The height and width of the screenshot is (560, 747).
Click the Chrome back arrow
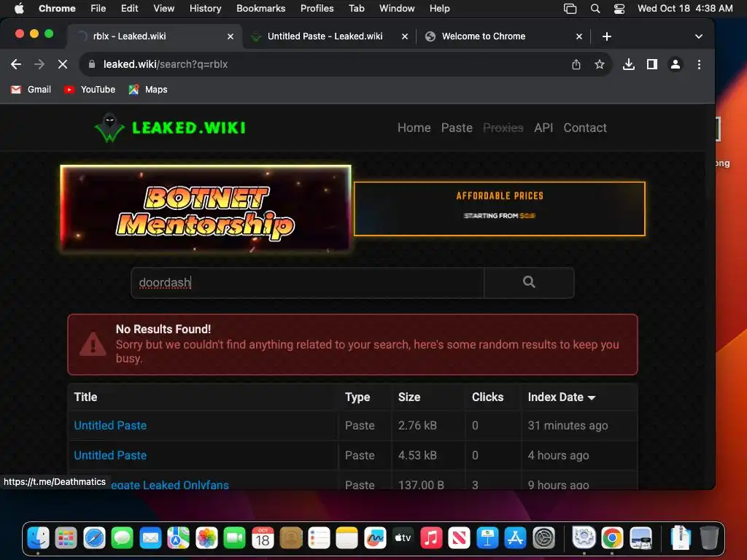point(16,64)
